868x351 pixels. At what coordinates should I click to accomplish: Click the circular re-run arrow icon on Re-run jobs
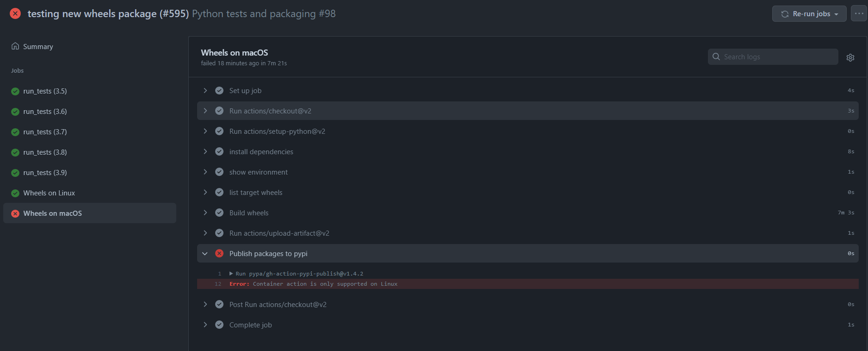(x=784, y=13)
